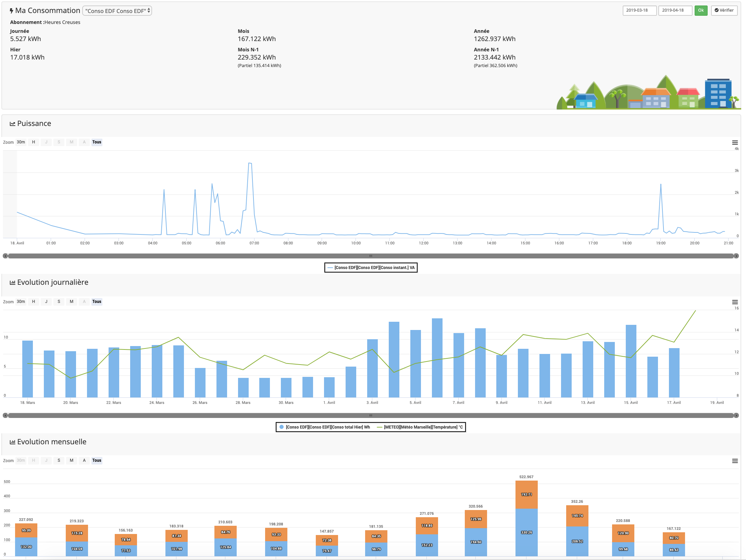746x560 pixels.
Task: Click the 07:00 power peak on Puissance chart
Action: (x=250, y=163)
